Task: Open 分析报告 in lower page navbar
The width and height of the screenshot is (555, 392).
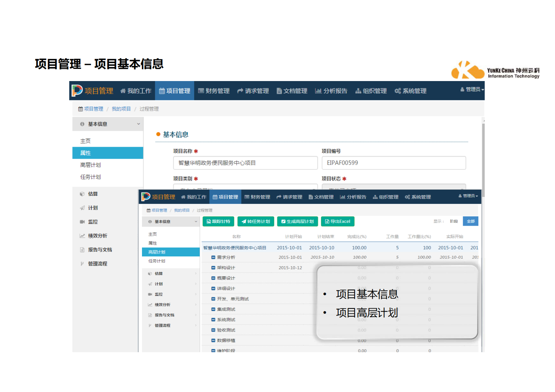Action: pyautogui.click(x=353, y=197)
